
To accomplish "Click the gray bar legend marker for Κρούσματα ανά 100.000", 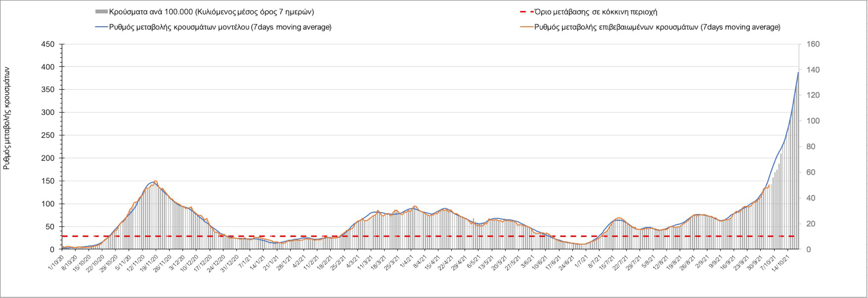I will click(x=102, y=12).
